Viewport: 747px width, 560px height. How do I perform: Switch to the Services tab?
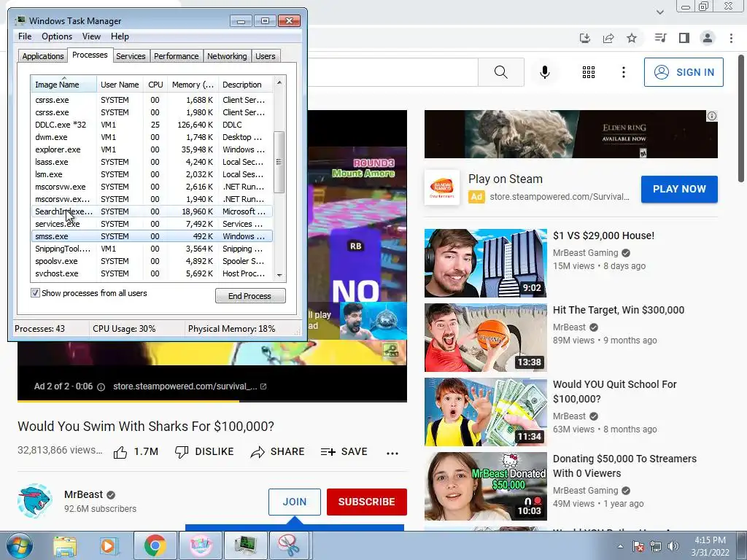click(131, 56)
